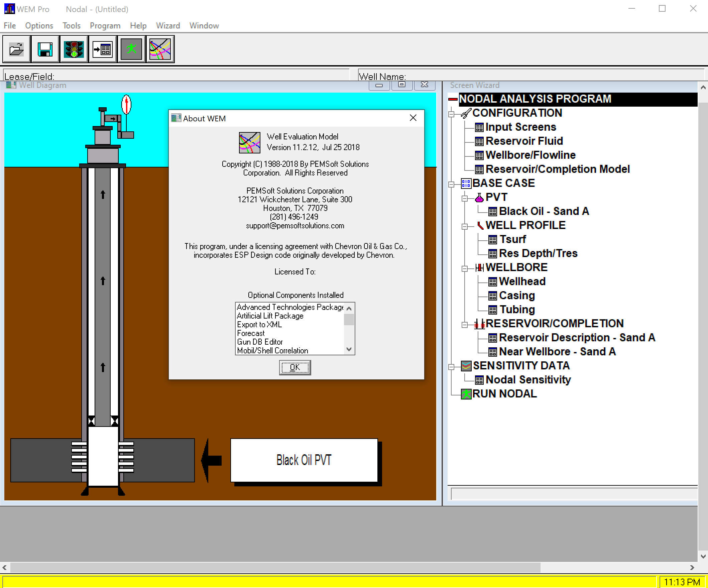Click the colored curves plot toolbar icon
The image size is (708, 588).
tap(160, 49)
